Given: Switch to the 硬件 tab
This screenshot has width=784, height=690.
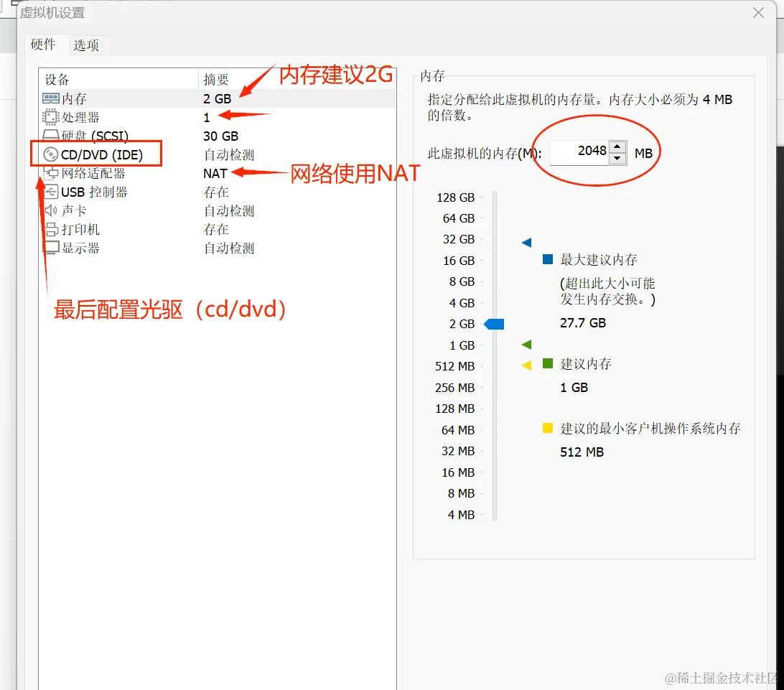Looking at the screenshot, I should (x=43, y=45).
